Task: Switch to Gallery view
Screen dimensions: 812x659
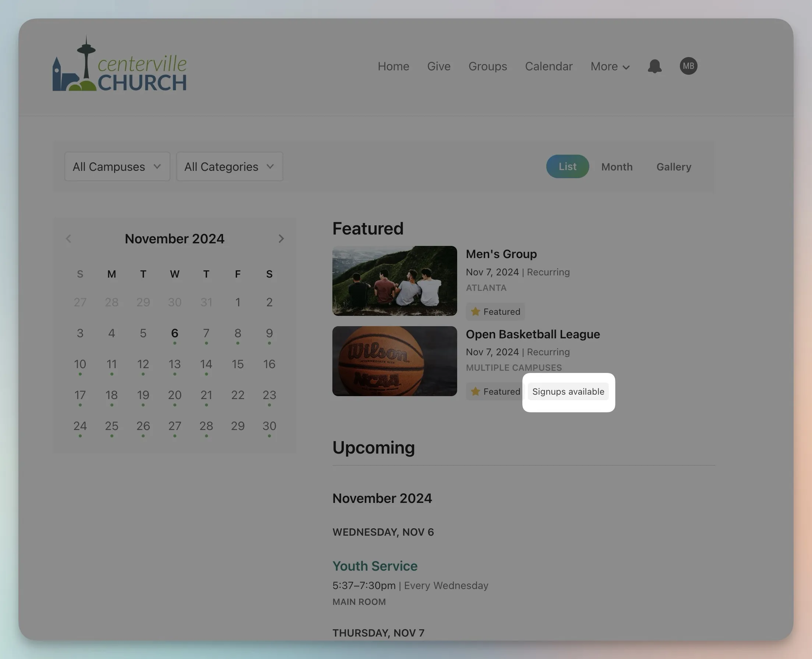Action: pos(674,167)
